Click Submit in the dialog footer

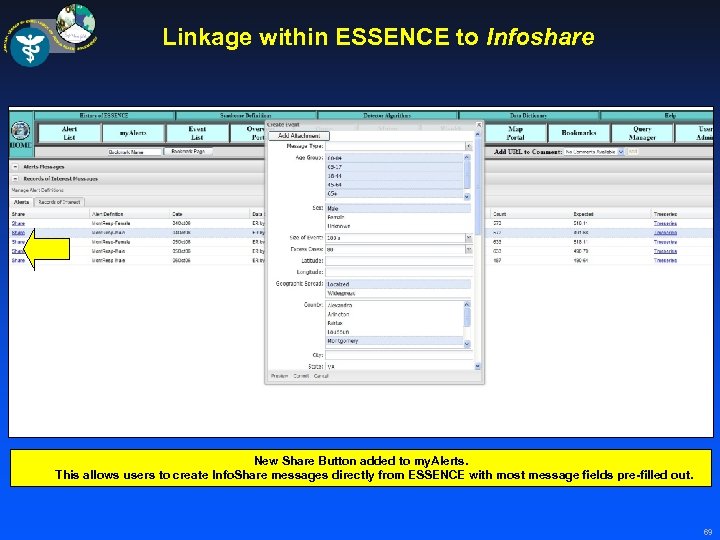(301, 376)
